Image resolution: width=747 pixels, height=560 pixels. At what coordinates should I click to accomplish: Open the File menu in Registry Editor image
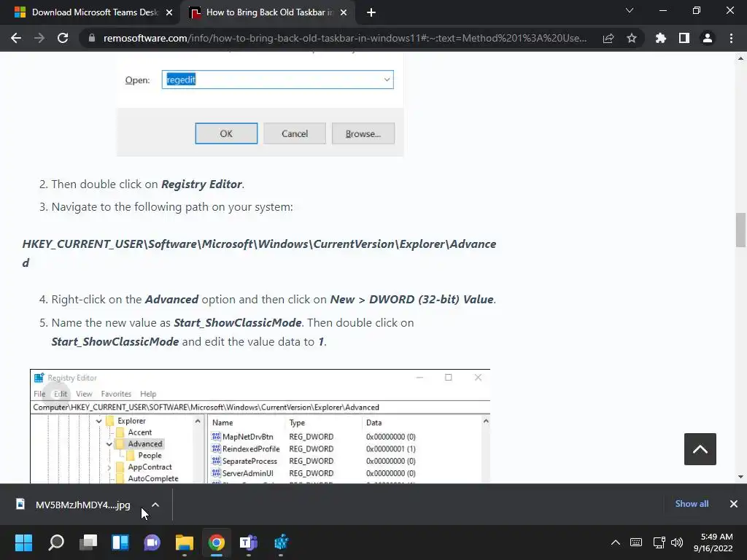tap(39, 394)
